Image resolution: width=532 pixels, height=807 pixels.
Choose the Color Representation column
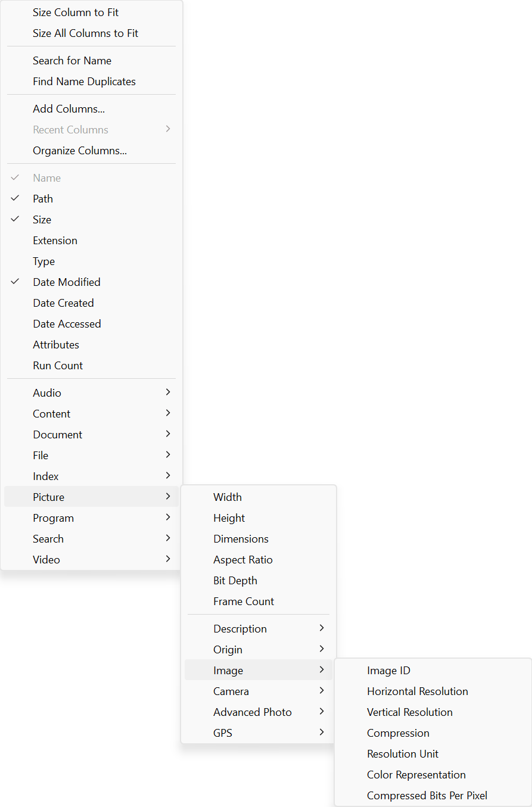point(416,775)
